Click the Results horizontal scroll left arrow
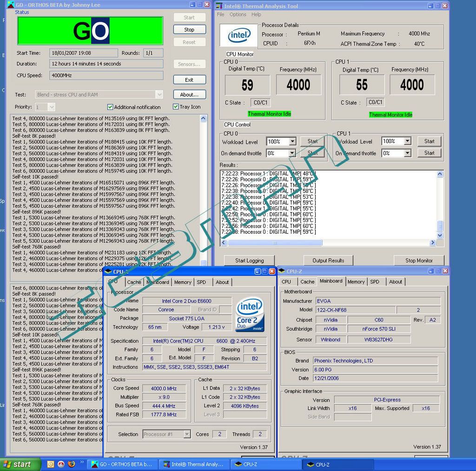The image size is (476, 471). point(224,242)
